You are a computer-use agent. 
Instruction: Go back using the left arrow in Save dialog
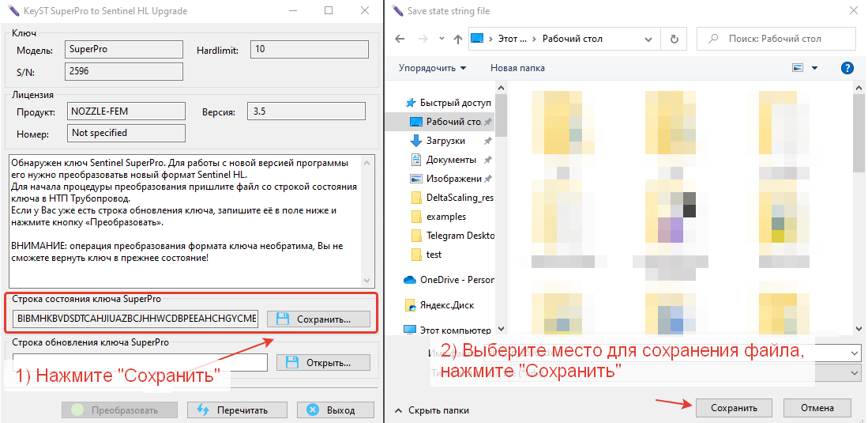pyautogui.click(x=400, y=39)
